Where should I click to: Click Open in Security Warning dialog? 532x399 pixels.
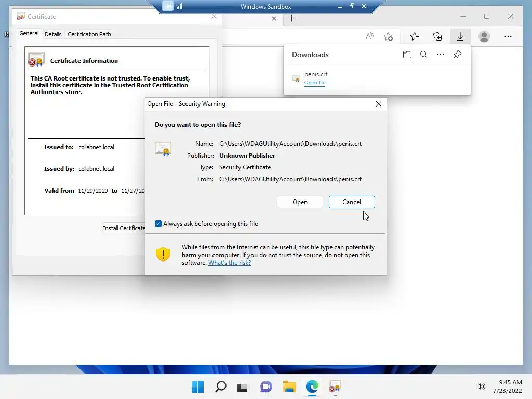[x=300, y=202]
